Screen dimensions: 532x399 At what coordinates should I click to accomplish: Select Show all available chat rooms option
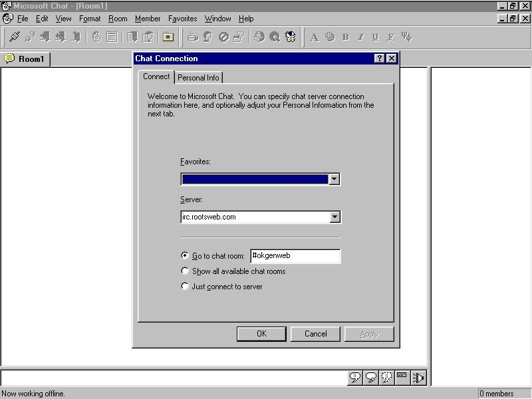(x=185, y=271)
